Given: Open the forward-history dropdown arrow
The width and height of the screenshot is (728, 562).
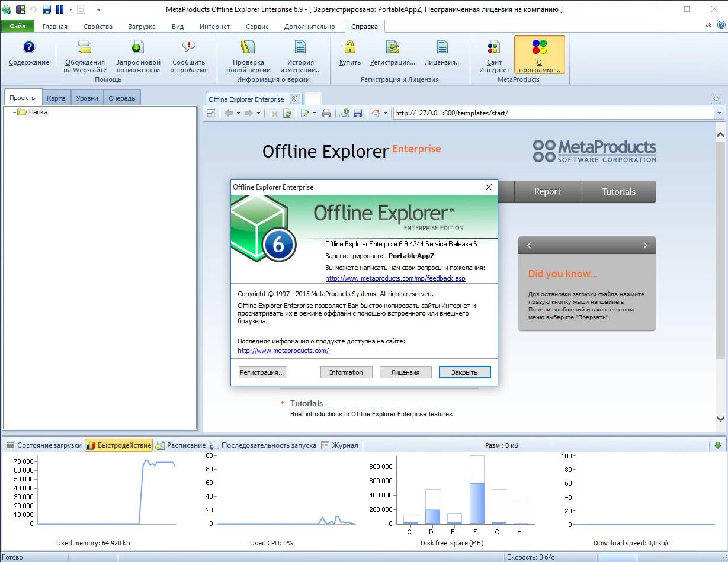Looking at the screenshot, I should coord(258,113).
